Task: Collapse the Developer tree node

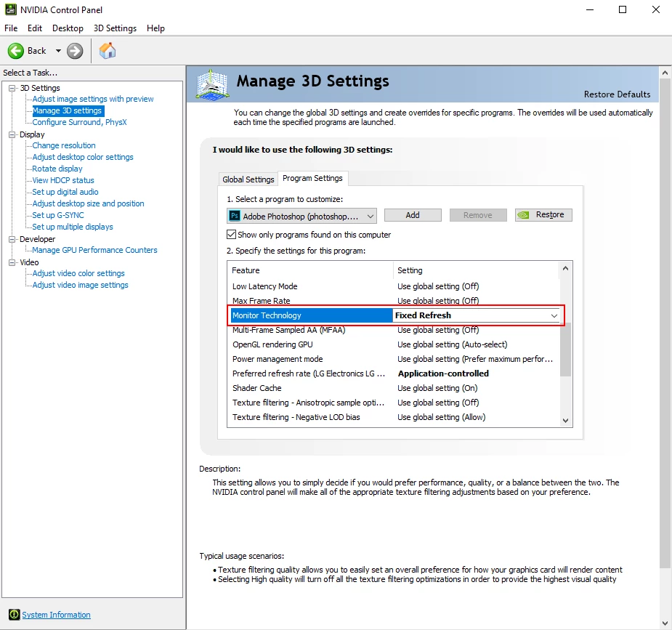Action: pos(12,239)
